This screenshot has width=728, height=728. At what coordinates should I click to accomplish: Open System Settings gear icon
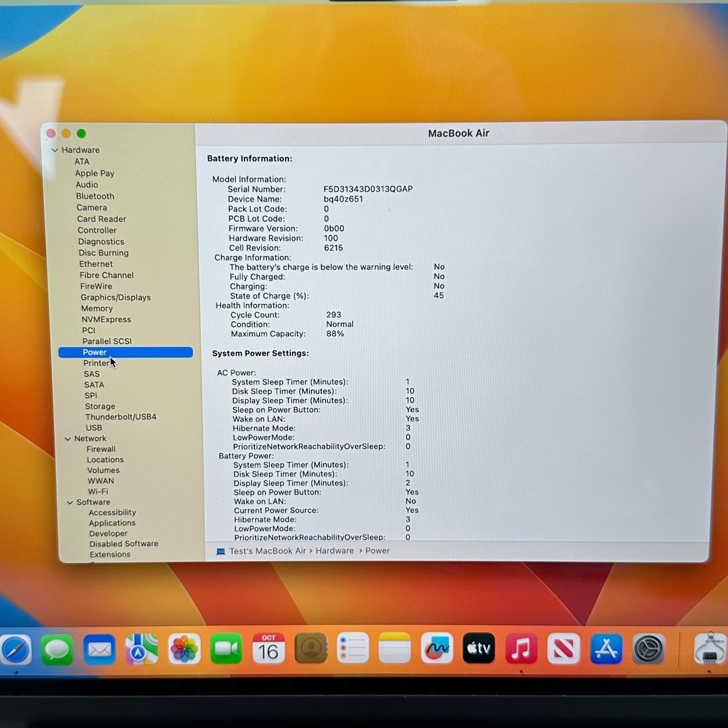coord(648,648)
